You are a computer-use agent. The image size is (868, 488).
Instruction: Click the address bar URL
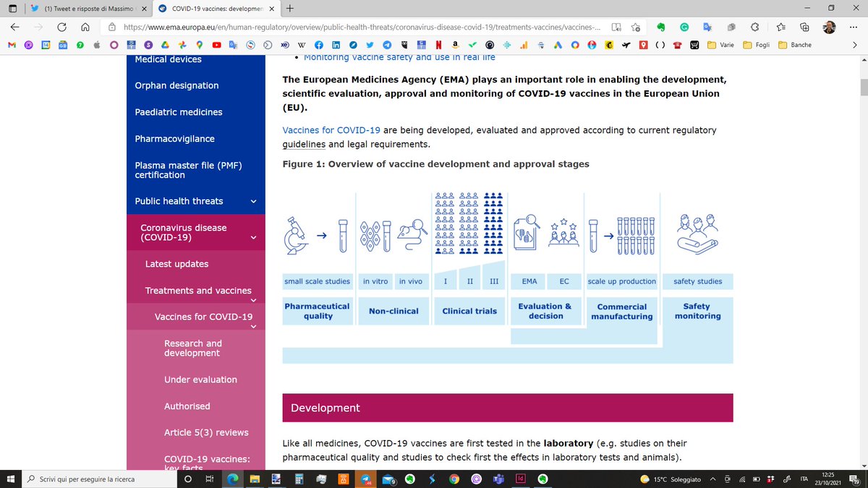[x=362, y=27]
